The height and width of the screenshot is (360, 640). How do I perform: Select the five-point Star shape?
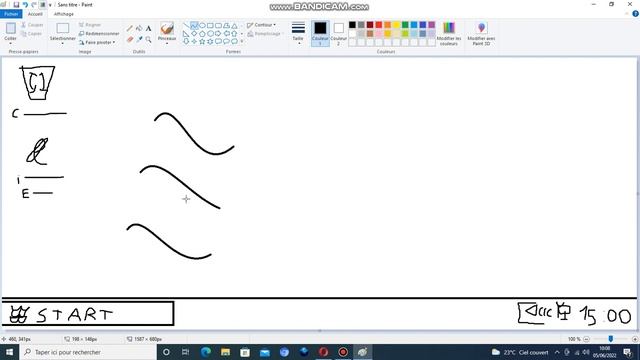point(202,41)
